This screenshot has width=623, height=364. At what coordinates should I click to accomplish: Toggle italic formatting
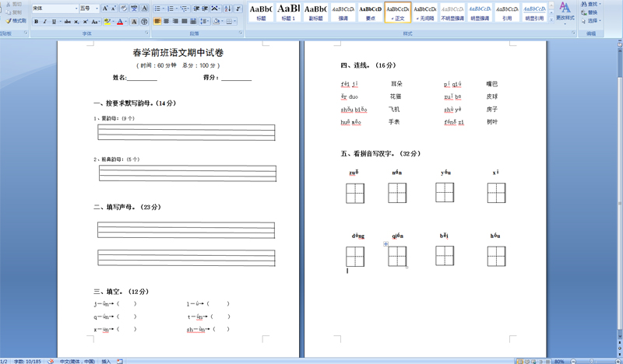[x=45, y=22]
